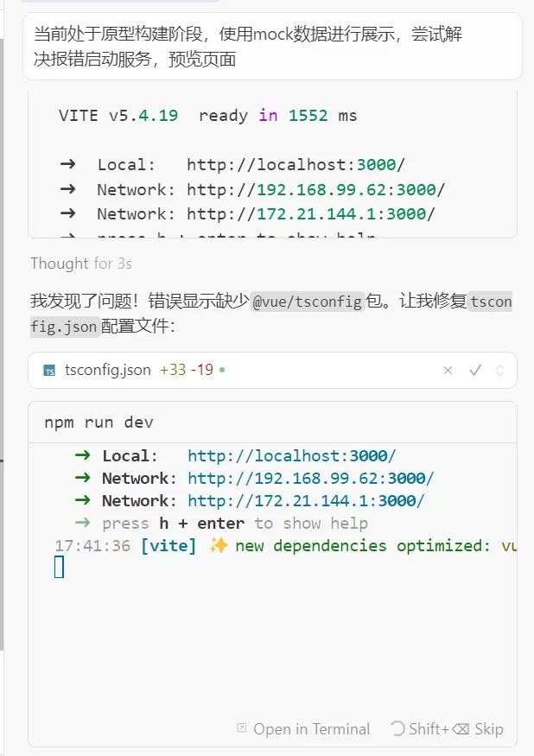The width and height of the screenshot is (534, 756).
Task: Expand the "Thought for 3s" section
Action: [x=80, y=264]
